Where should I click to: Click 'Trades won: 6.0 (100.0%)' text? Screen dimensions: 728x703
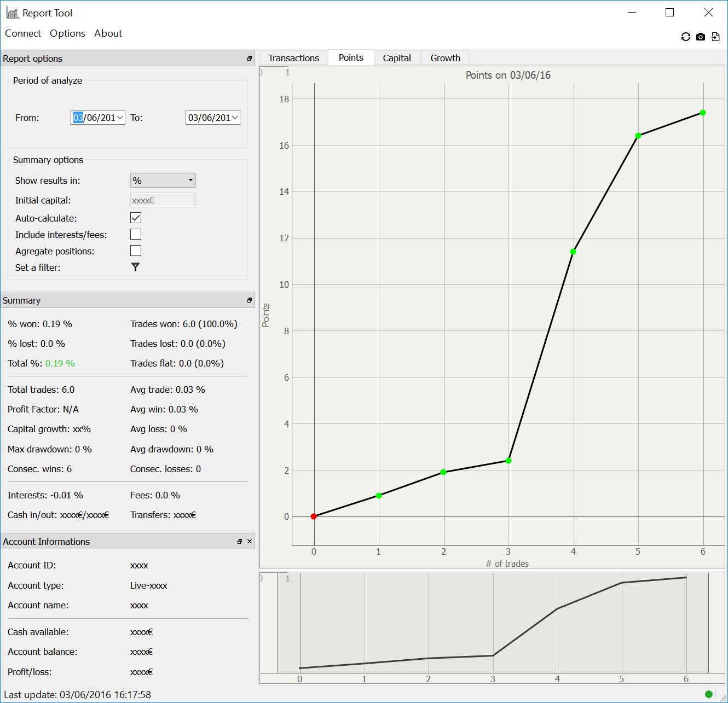click(184, 324)
